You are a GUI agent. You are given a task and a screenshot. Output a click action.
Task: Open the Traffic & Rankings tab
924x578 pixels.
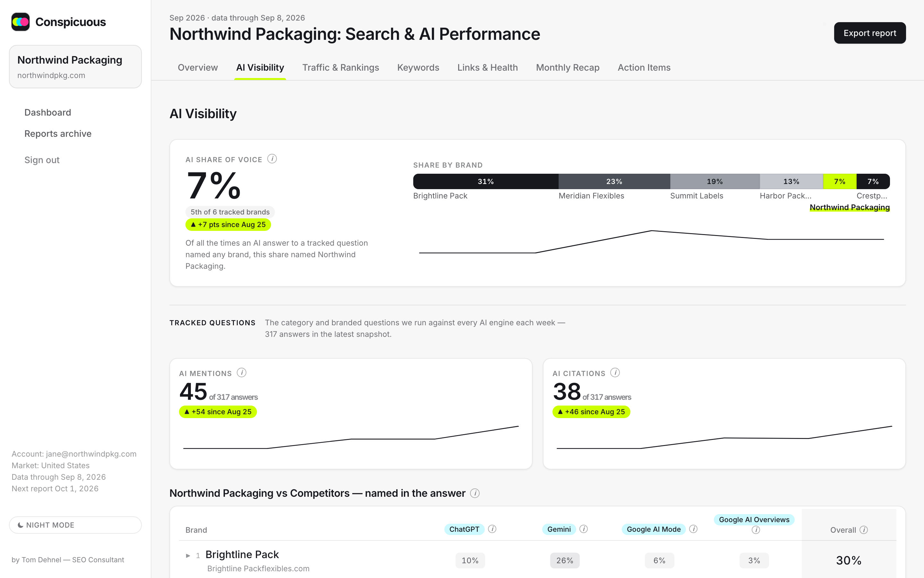coord(341,68)
